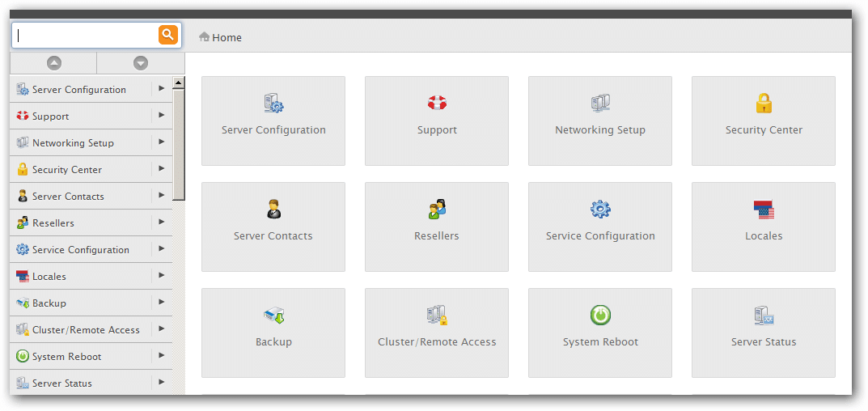
Task: Open the Resellers tile in the grid
Action: pyautogui.click(x=437, y=227)
